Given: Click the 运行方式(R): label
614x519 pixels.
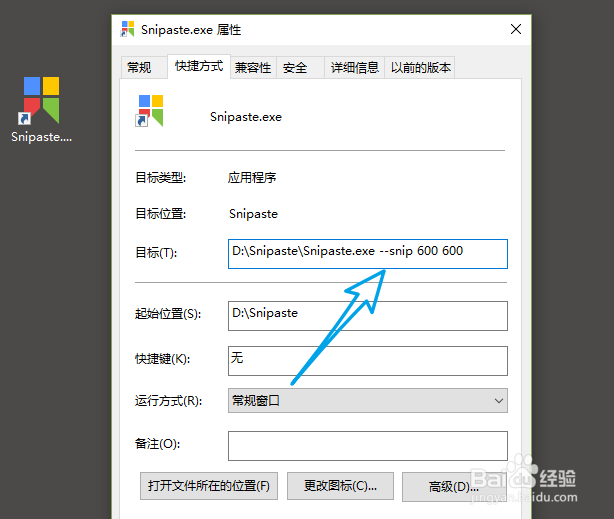Looking at the screenshot, I should (168, 401).
